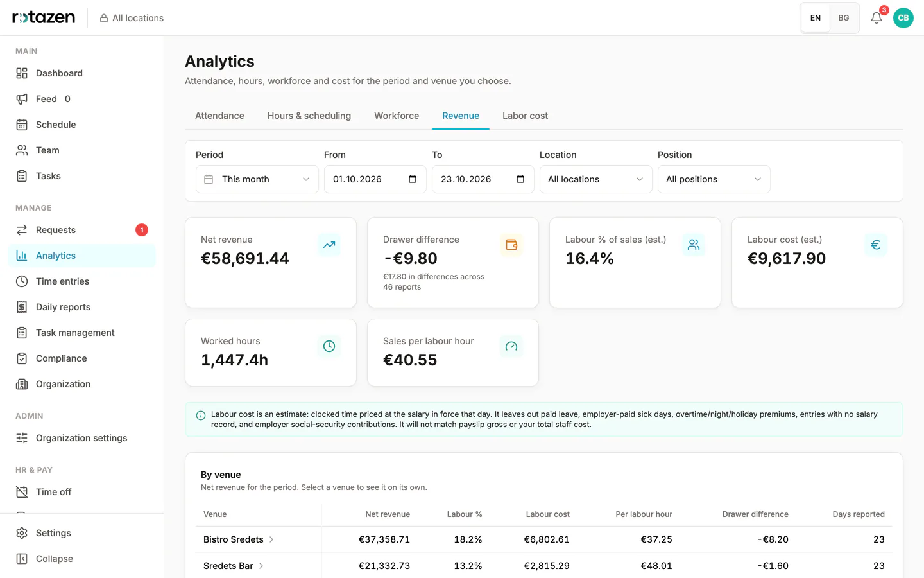This screenshot has height=578, width=924.
Task: Open Organization settings sliders icon
Action: [22, 438]
